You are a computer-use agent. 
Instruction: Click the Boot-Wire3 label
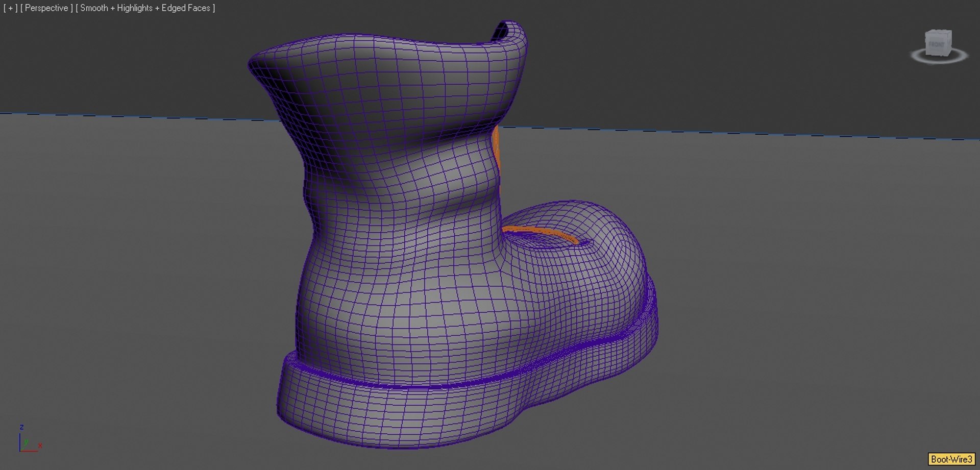[x=951, y=459]
